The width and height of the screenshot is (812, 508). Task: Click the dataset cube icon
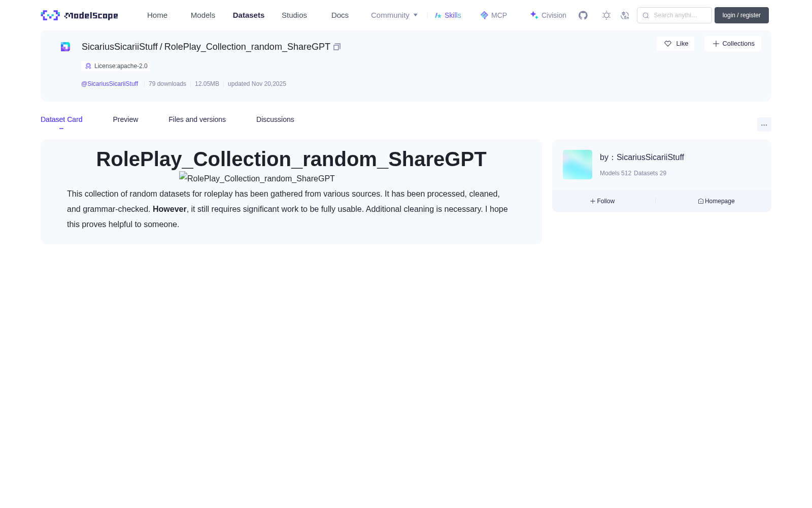point(65,47)
